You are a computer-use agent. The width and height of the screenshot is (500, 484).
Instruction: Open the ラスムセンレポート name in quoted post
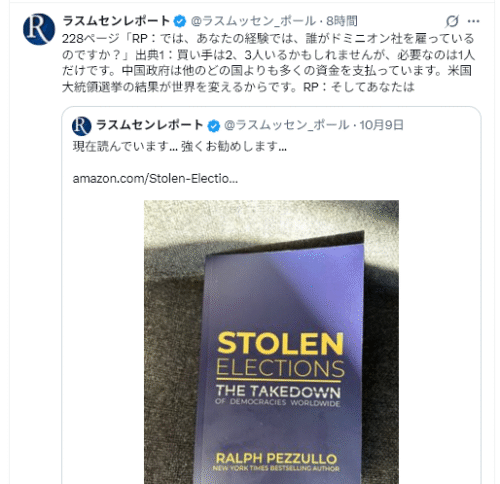point(150,125)
